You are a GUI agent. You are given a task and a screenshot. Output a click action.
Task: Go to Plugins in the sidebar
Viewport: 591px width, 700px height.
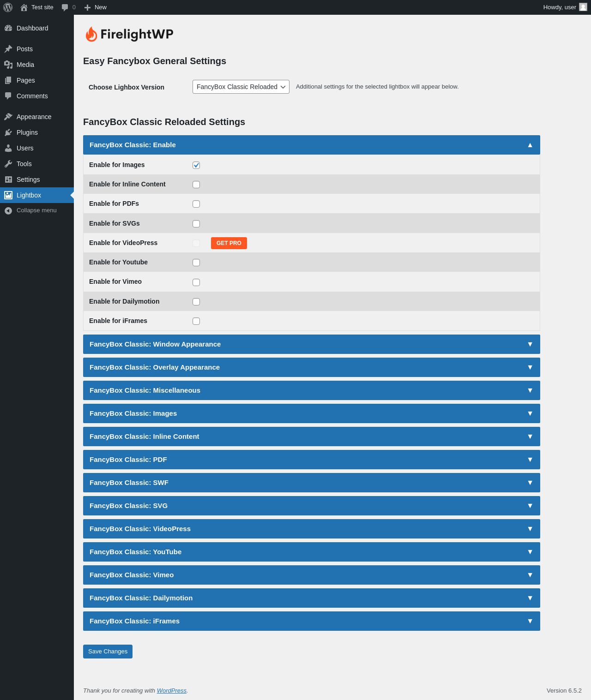pos(37,132)
